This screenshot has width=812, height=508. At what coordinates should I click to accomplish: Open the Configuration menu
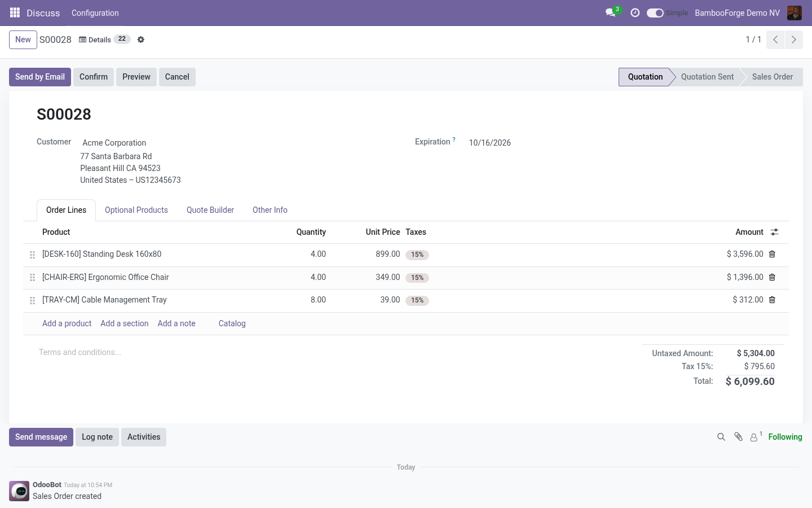95,12
